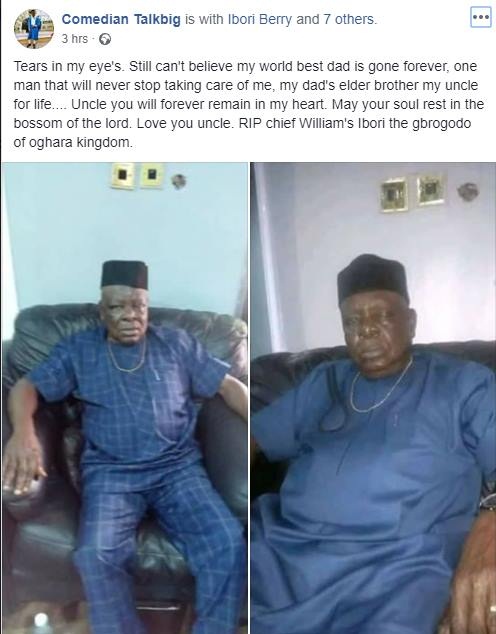Click Comedian Talkbig's profile picture avatar

click(x=33, y=28)
